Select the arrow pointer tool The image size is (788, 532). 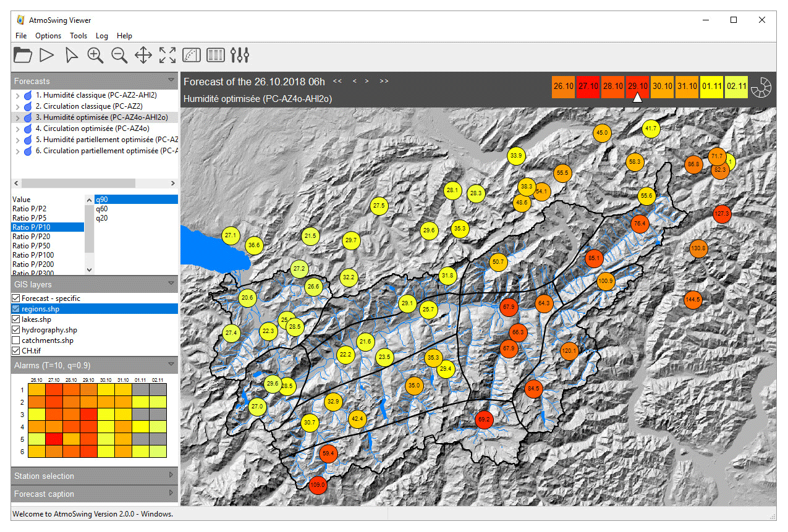pyautogui.click(x=72, y=56)
